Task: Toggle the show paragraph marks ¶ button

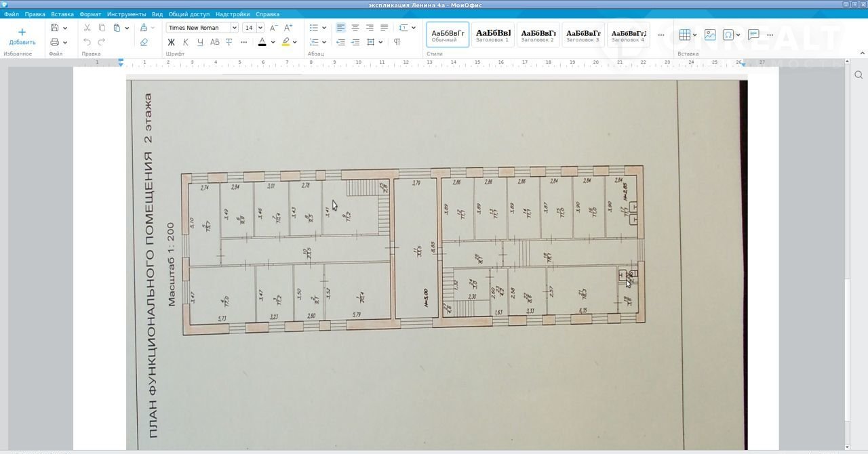Action: (397, 42)
